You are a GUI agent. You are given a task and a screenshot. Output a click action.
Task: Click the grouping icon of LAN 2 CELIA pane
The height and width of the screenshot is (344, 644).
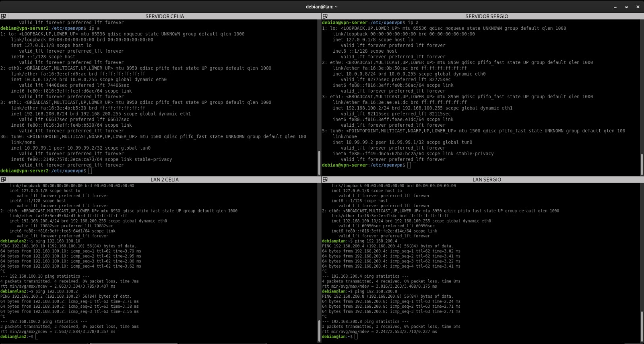click(x=3, y=180)
